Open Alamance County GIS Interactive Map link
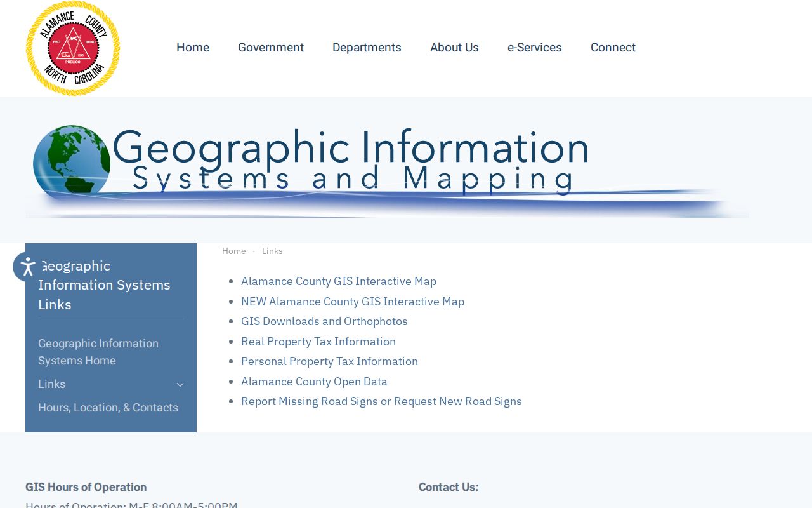Viewport: 812px width, 508px height. coord(339,281)
